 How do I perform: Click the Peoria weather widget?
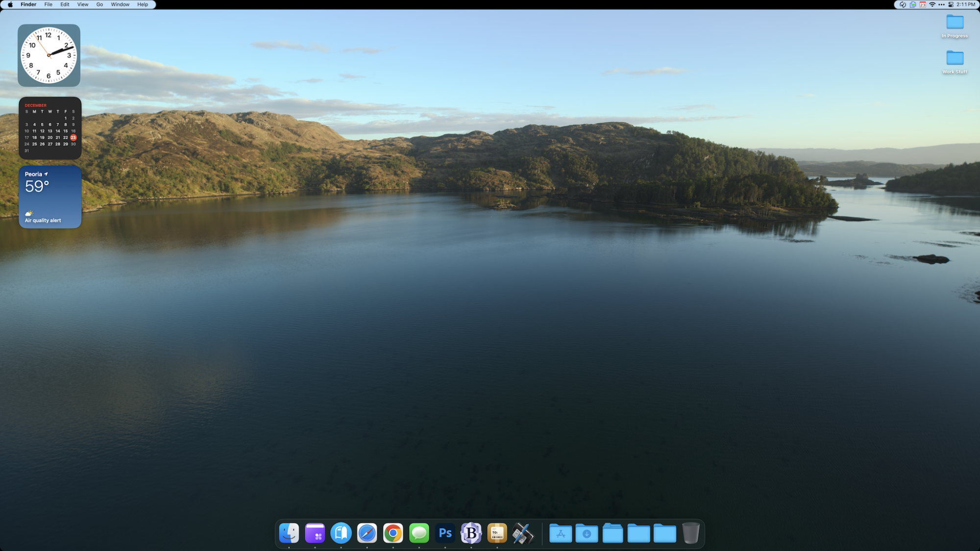pos(50,197)
